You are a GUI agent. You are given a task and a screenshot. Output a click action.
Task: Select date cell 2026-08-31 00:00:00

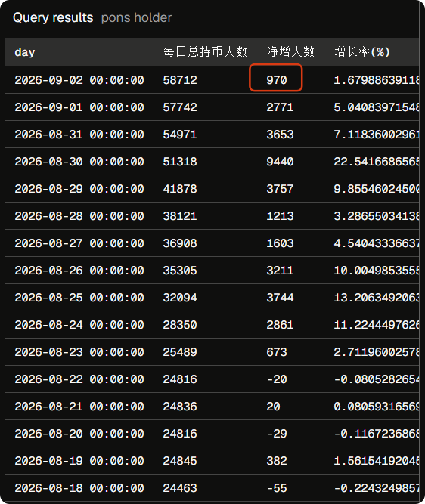[79, 135]
